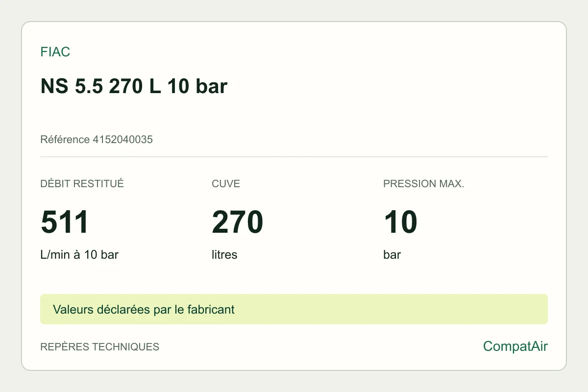Click the litres unit label

[x=224, y=255]
